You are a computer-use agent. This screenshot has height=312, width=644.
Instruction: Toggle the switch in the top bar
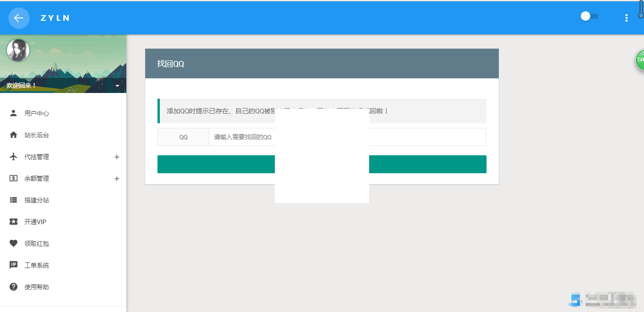[x=589, y=17]
